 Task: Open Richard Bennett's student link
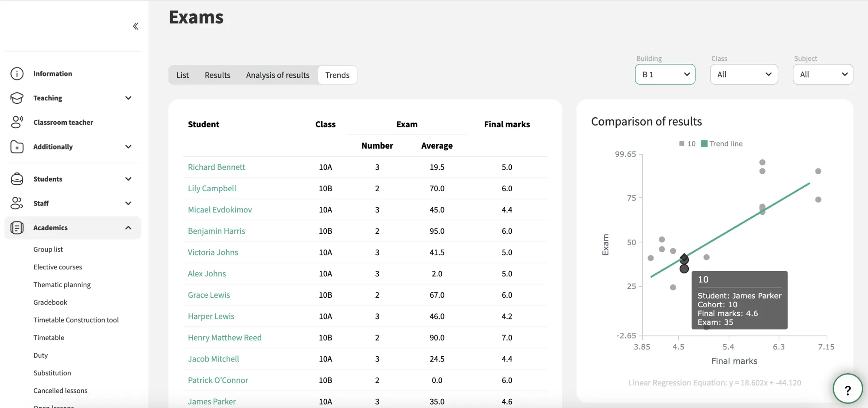pos(216,167)
